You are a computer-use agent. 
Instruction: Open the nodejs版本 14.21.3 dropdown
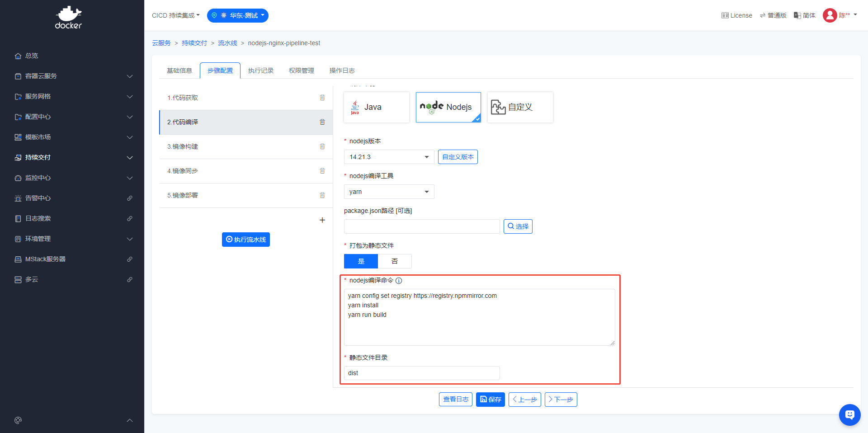(389, 157)
